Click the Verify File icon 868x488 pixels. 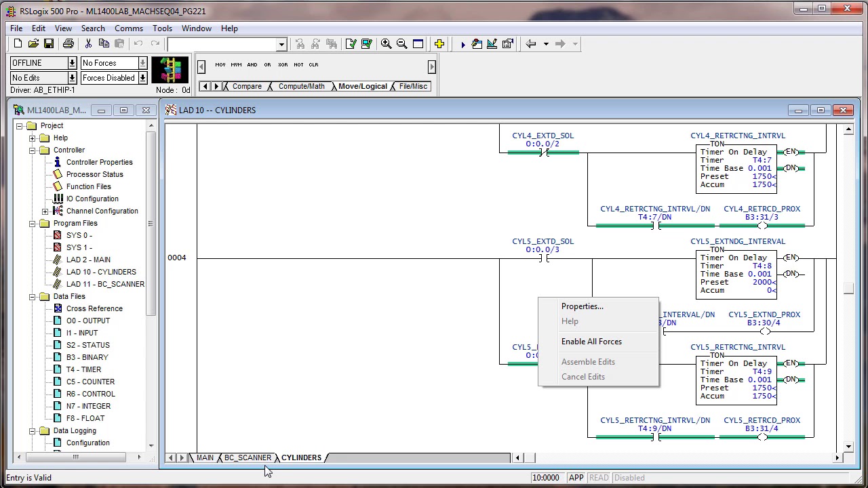351,44
